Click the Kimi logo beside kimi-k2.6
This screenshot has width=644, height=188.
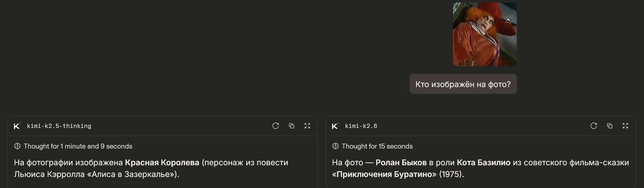point(335,126)
